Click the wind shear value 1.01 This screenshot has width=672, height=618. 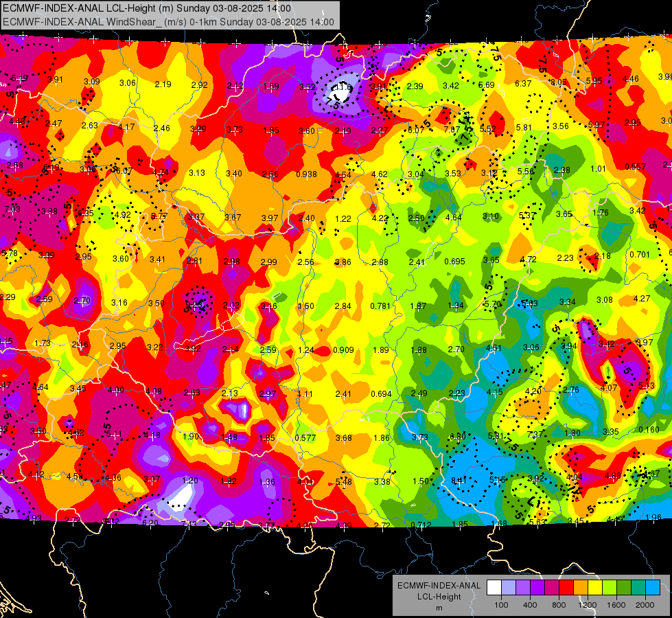point(598,168)
